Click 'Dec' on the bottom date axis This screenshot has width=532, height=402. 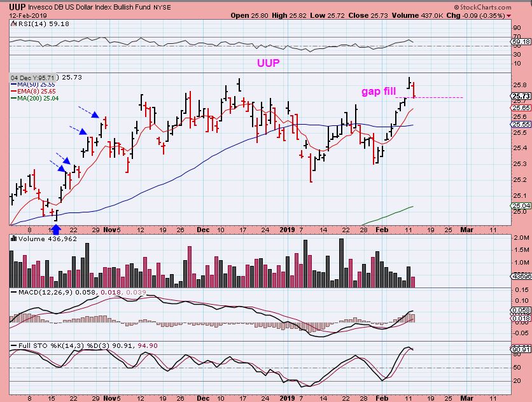coord(203,398)
